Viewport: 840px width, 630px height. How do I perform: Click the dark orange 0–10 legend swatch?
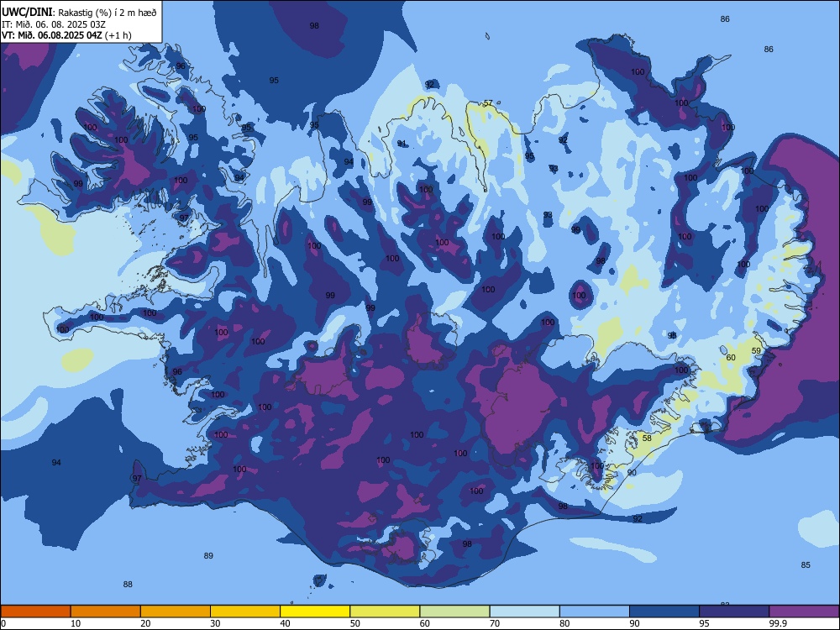[x=35, y=612]
